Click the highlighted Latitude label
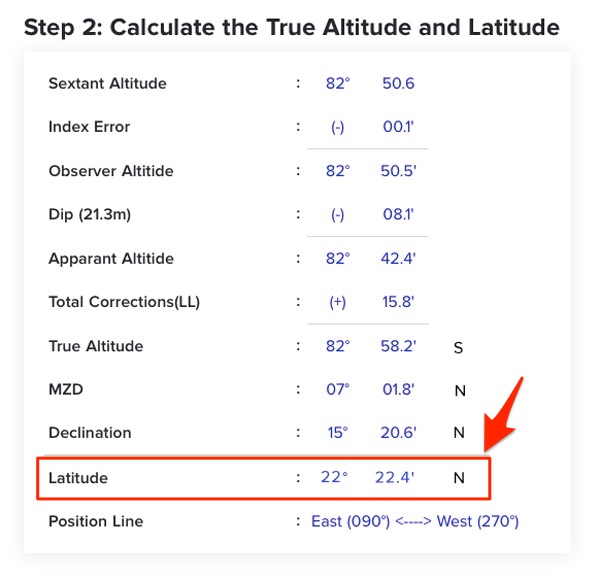This screenshot has height=578, width=600. 77,478
